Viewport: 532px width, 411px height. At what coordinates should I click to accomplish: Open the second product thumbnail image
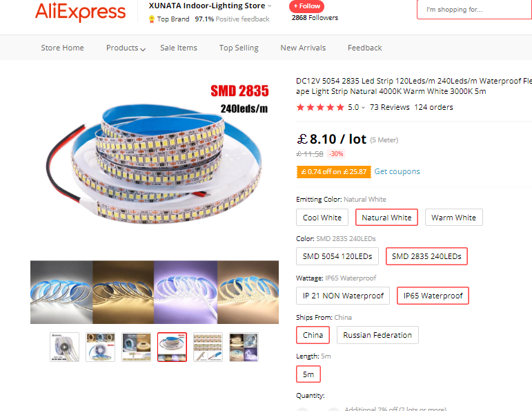click(101, 347)
